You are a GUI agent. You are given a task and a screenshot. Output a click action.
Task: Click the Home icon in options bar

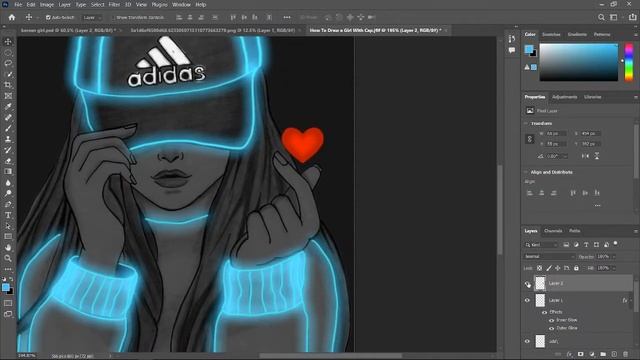click(12, 17)
